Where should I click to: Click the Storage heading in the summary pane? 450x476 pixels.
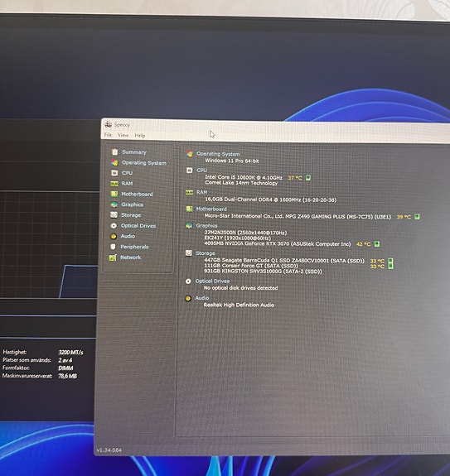(x=205, y=252)
